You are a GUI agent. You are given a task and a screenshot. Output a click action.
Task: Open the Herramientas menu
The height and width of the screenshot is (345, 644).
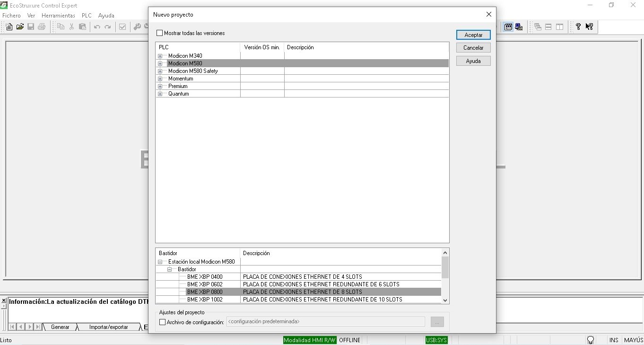pos(58,16)
